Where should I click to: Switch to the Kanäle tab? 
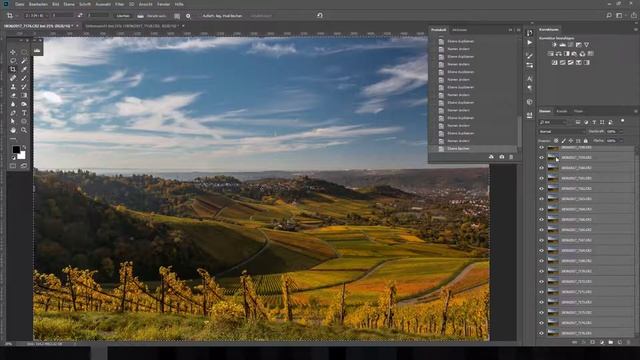[562, 111]
